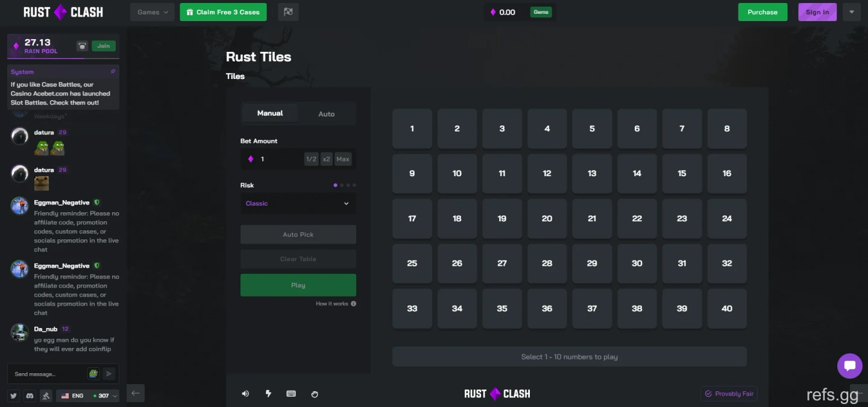
Task: Select tile number 22
Action: click(637, 218)
